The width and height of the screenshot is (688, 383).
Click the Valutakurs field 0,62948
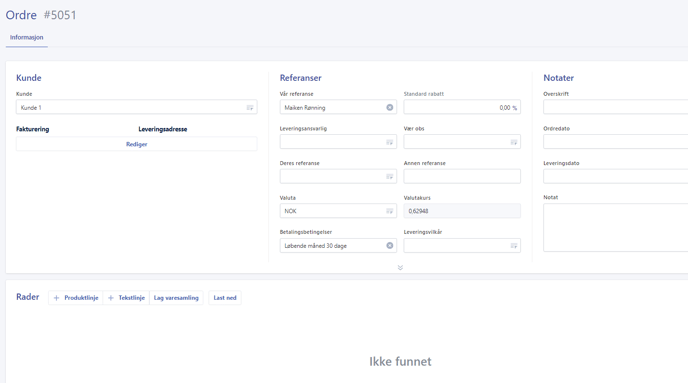point(462,211)
